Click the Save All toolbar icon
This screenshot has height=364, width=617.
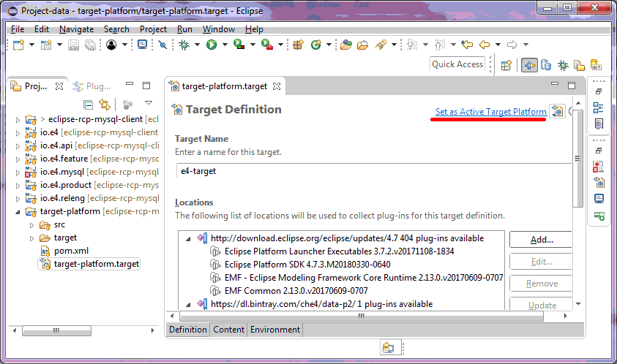[90, 45]
